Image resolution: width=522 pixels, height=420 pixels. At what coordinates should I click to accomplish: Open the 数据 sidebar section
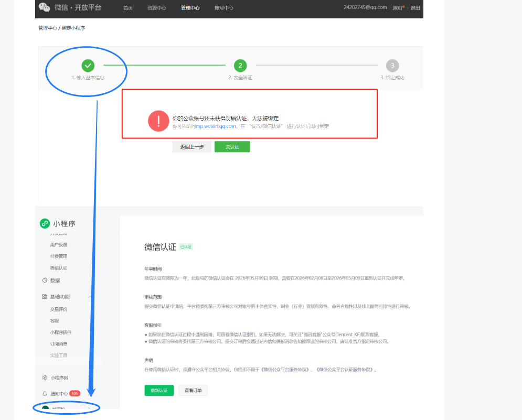[55, 280]
